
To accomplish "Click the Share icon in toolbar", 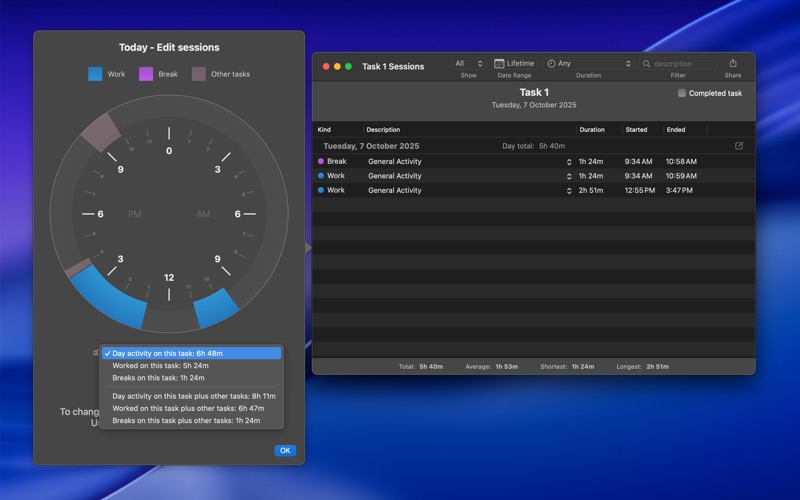I will [733, 63].
